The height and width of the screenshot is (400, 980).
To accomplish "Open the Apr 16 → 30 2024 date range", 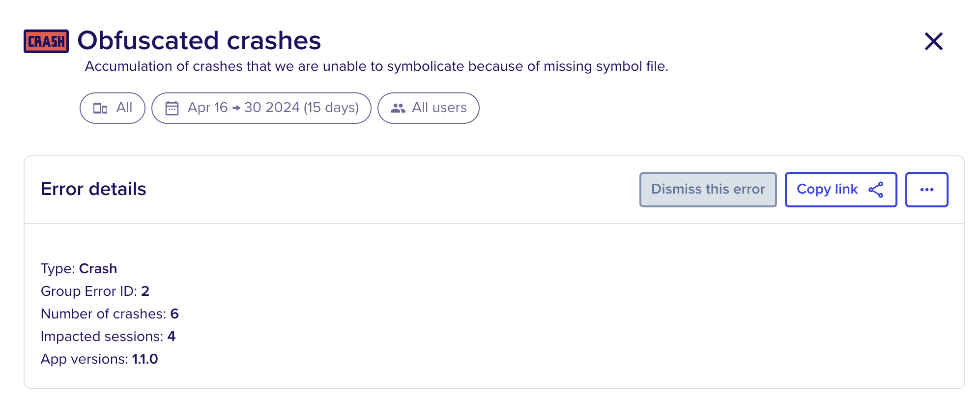I will point(261,108).
